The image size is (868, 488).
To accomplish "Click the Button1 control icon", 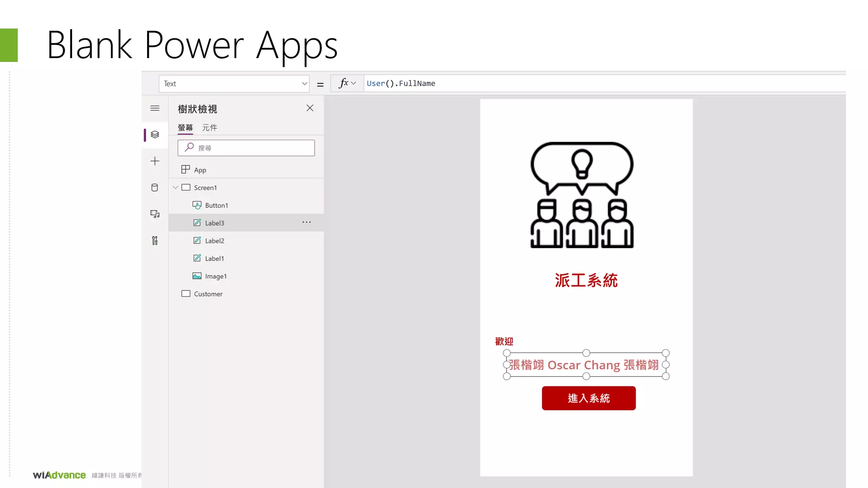I will tap(197, 205).
